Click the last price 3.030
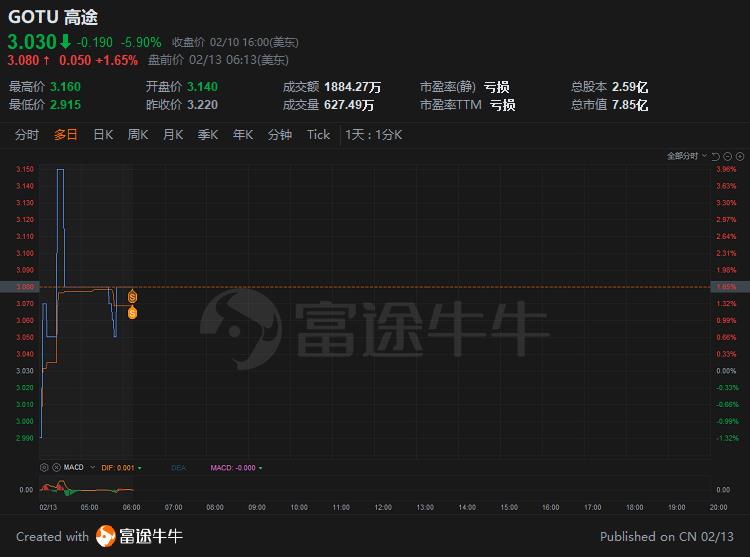The width and height of the screenshot is (750, 557). point(32,42)
